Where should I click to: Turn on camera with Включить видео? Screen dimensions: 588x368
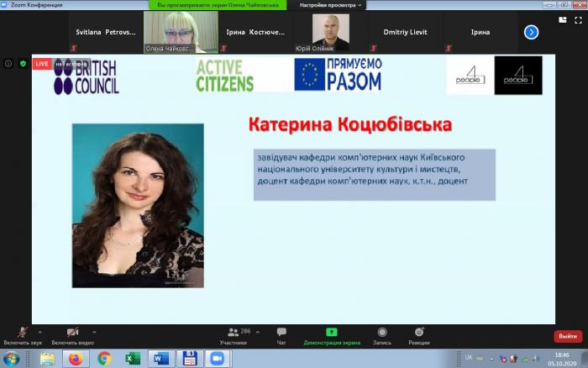tap(72, 333)
